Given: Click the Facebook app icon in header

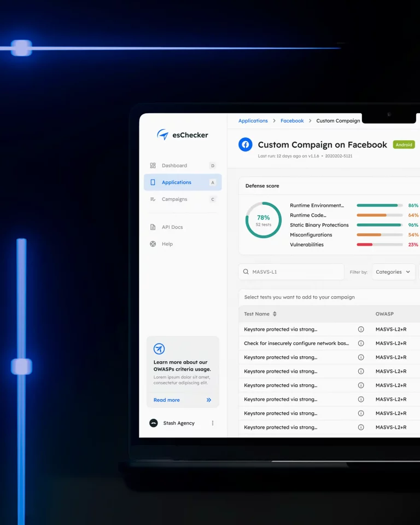Looking at the screenshot, I should pyautogui.click(x=246, y=145).
